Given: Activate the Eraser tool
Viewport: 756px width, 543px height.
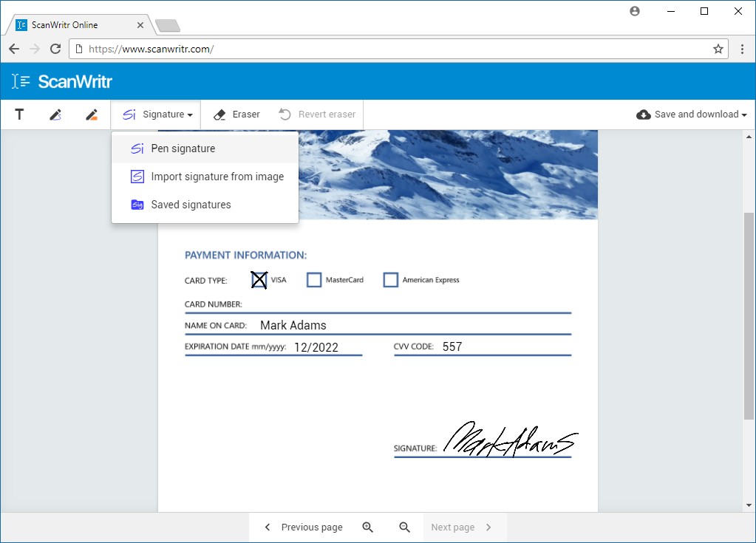Looking at the screenshot, I should 236,115.
